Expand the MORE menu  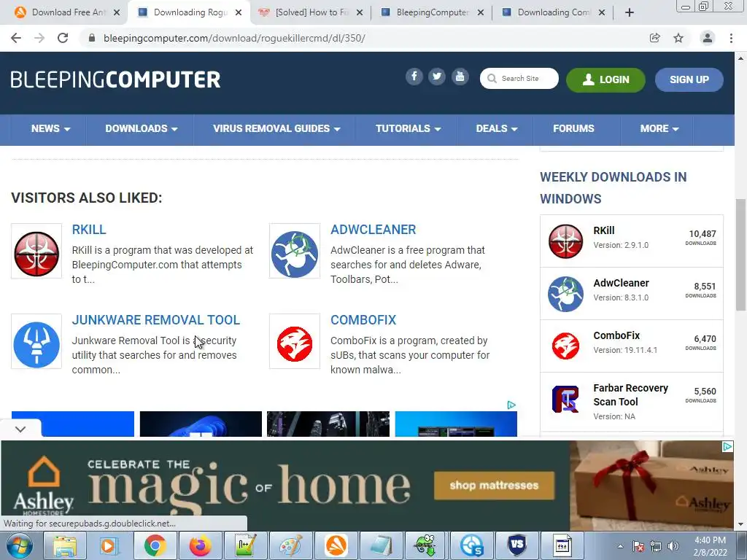(659, 128)
